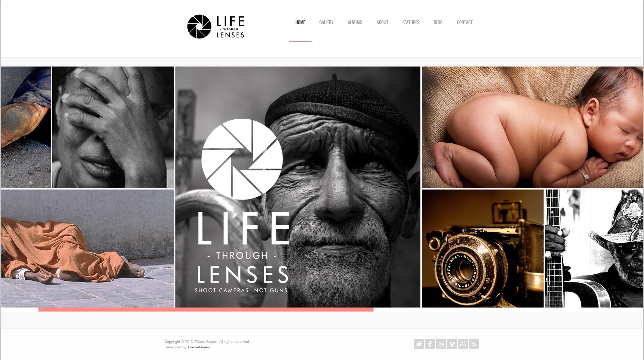Open the Vimeo social icon
The height and width of the screenshot is (360, 644).
click(452, 344)
